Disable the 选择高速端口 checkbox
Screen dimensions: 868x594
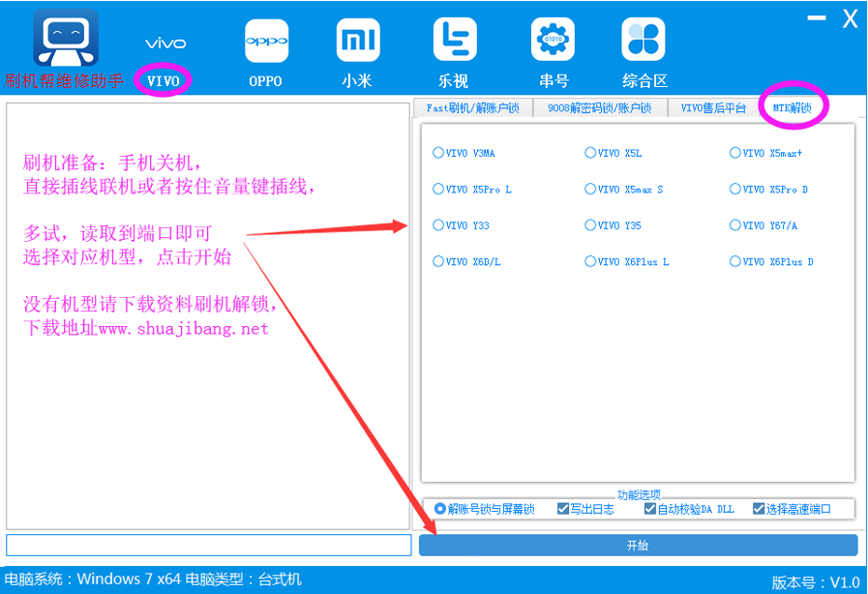[759, 509]
